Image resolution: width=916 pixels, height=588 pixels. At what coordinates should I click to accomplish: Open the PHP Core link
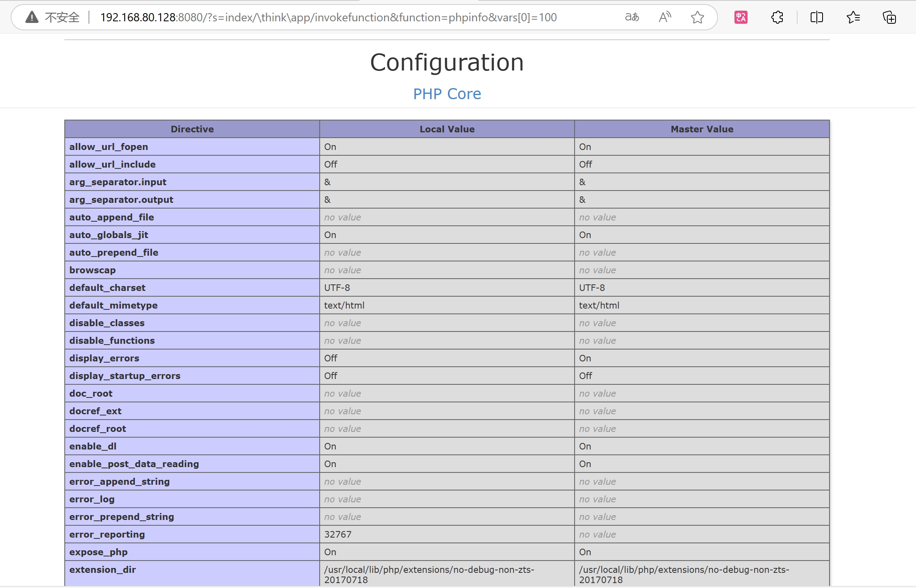tap(447, 94)
